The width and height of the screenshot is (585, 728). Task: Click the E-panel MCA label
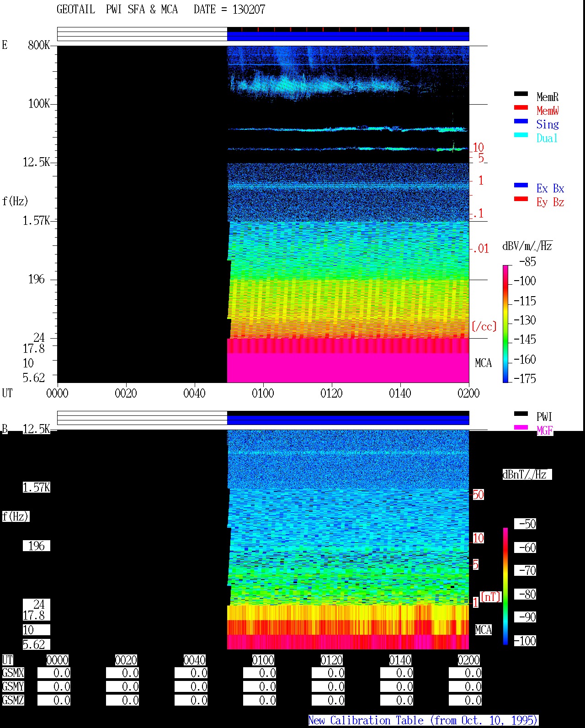pyautogui.click(x=483, y=363)
